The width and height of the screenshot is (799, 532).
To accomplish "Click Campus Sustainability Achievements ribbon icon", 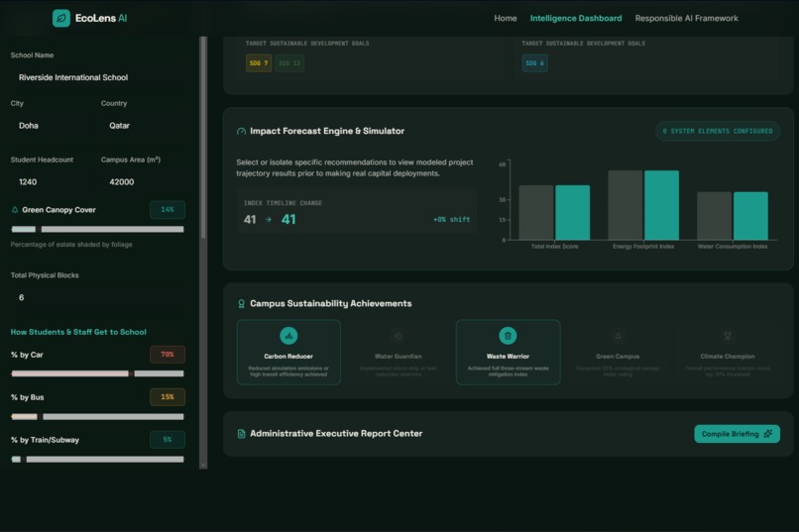I will 241,304.
